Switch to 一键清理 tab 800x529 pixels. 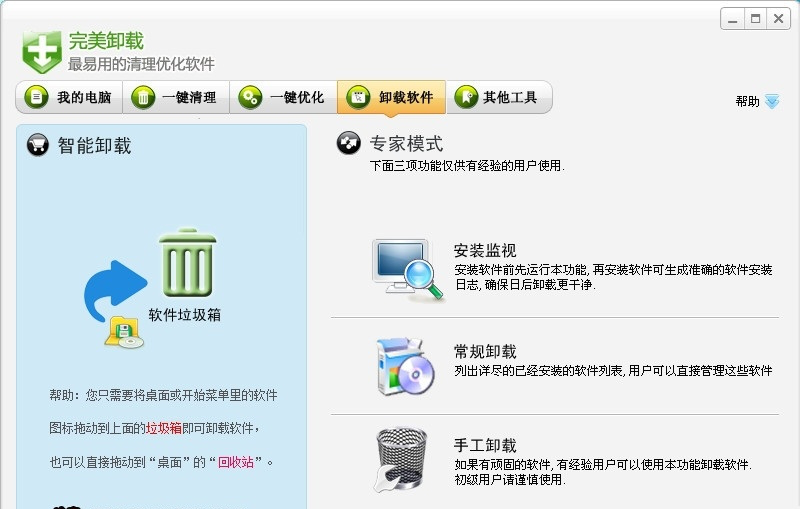pos(176,97)
